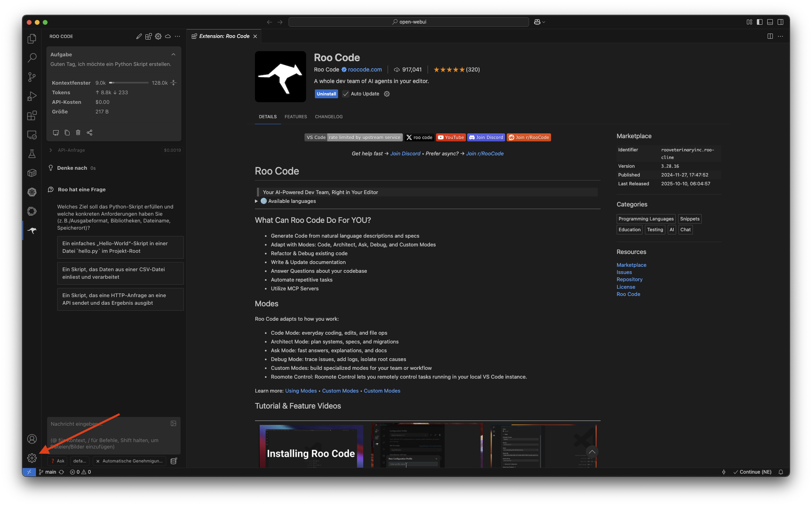Go back with the navigation arrow
812x506 pixels.
click(x=269, y=22)
